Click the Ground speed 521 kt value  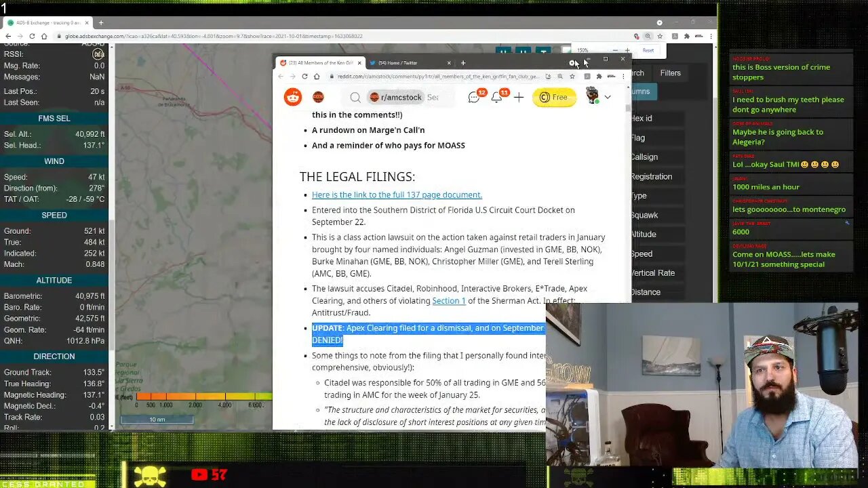tap(92, 231)
